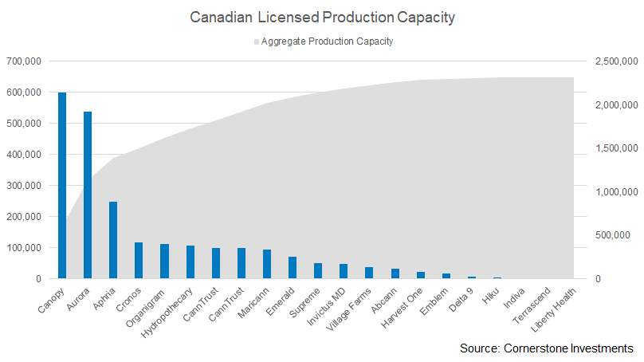
Task: Click the 'Supreme' axis label
Action: click(x=304, y=303)
